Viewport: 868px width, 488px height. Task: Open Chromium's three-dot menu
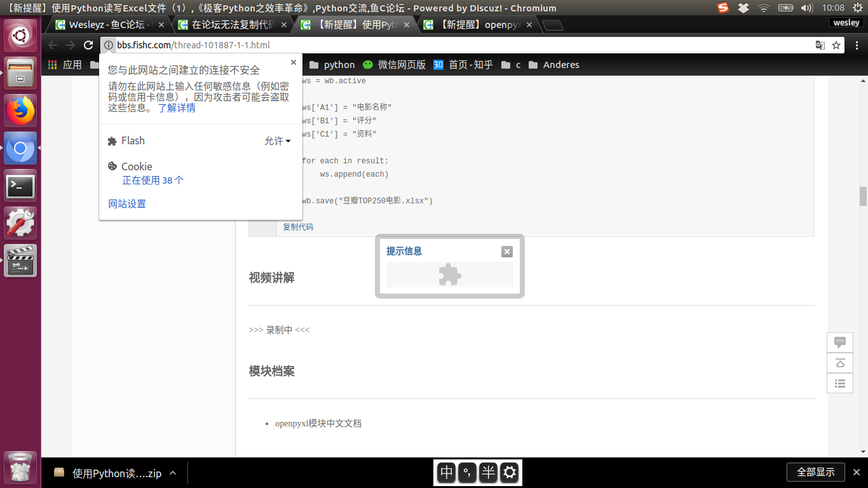(857, 45)
